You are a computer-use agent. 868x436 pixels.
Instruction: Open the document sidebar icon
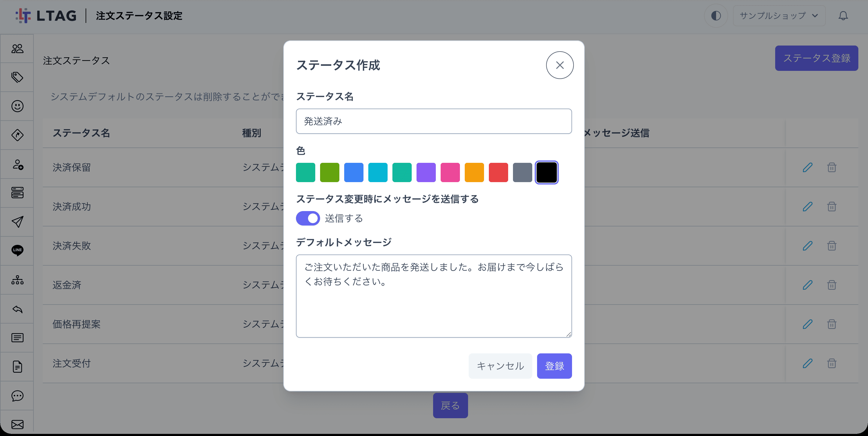pos(17,367)
